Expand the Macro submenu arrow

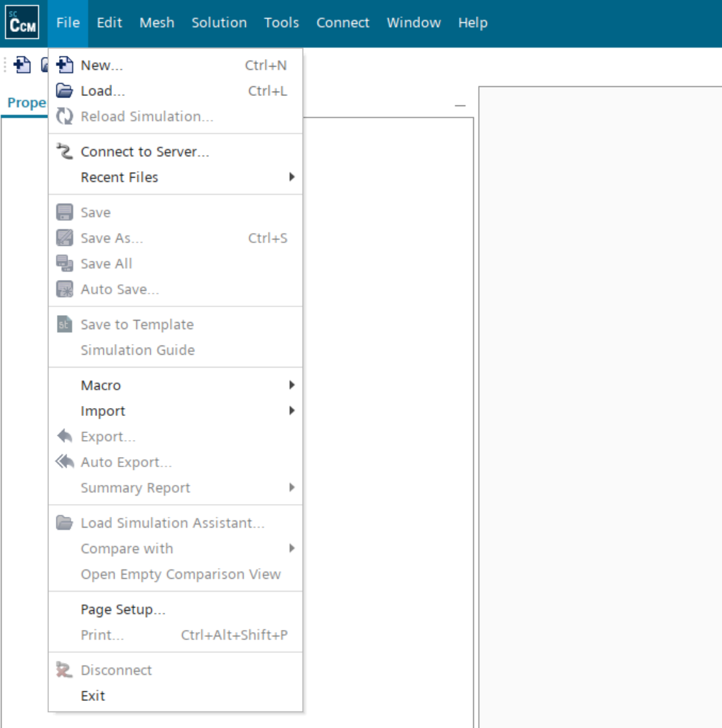(291, 385)
